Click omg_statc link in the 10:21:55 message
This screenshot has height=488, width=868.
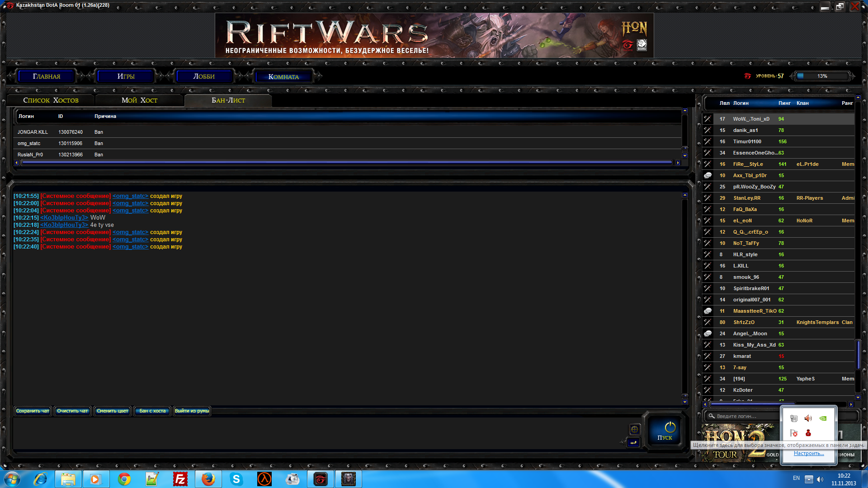coord(130,196)
